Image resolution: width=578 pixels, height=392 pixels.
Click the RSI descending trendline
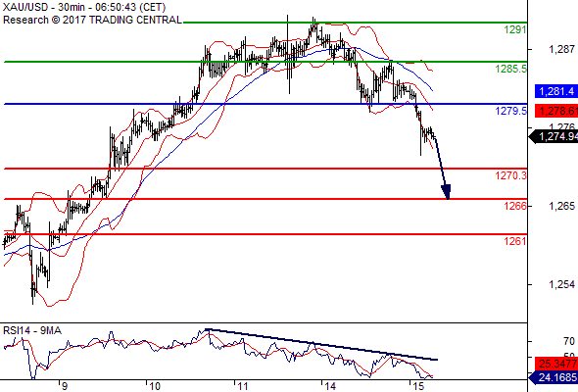[321, 344]
